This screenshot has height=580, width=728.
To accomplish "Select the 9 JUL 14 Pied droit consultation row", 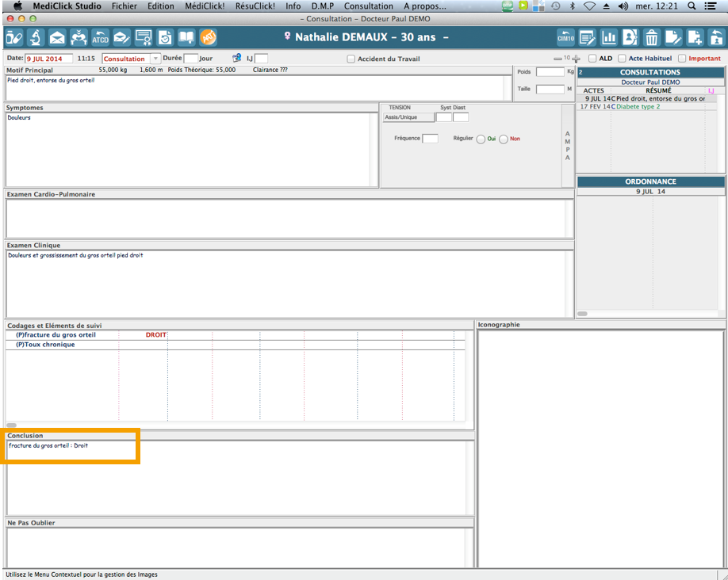I will pyautogui.click(x=648, y=99).
